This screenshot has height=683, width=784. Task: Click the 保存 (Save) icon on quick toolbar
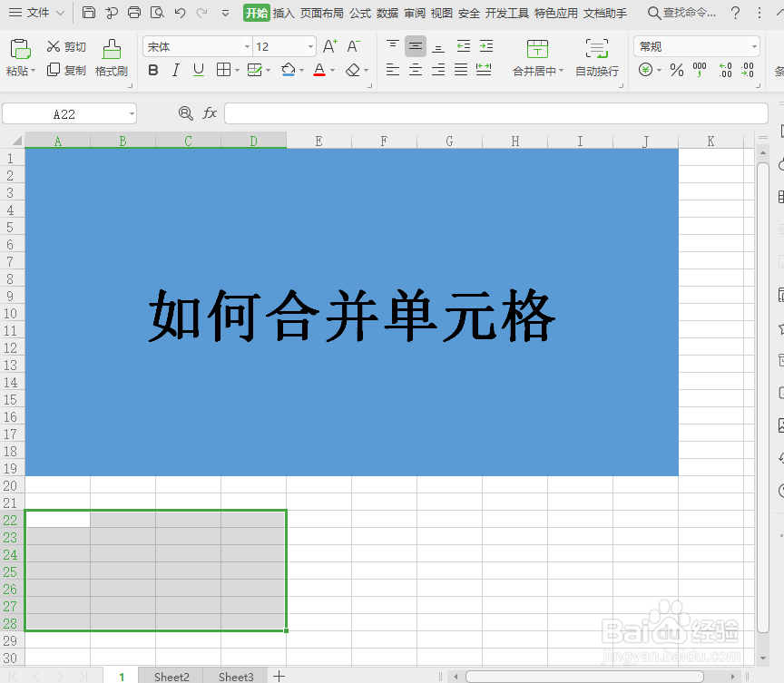[88, 13]
